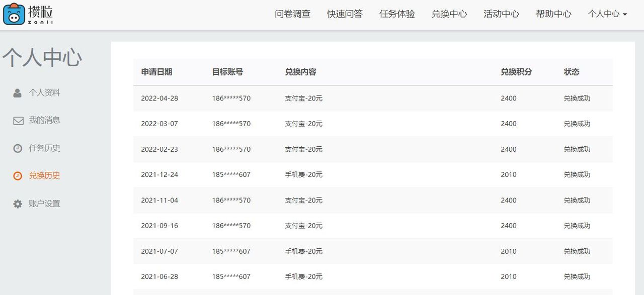Click the orange clock icon beside 兑换历史
Image resolution: width=644 pixels, height=295 pixels.
18,176
